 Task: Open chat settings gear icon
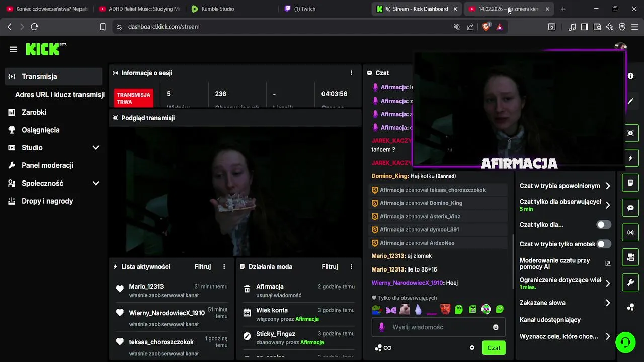point(472,348)
